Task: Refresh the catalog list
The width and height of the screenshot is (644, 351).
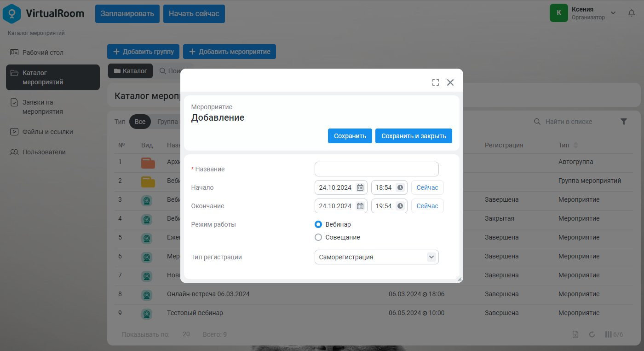Action: (x=592, y=334)
